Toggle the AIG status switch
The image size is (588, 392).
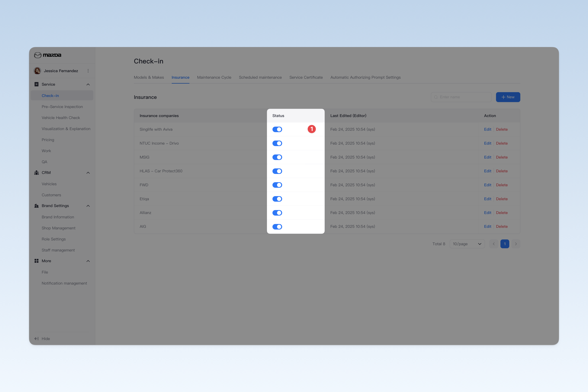tap(277, 226)
